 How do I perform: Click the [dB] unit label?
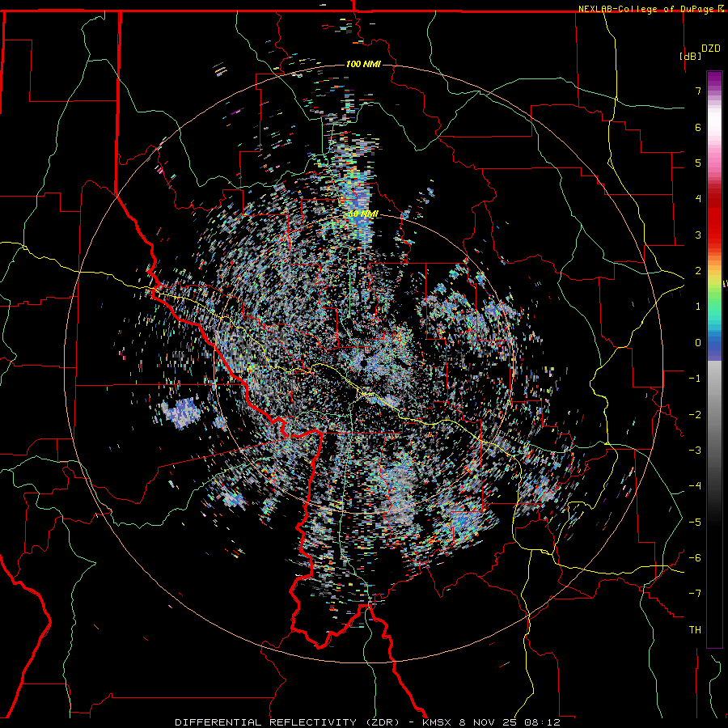[691, 56]
